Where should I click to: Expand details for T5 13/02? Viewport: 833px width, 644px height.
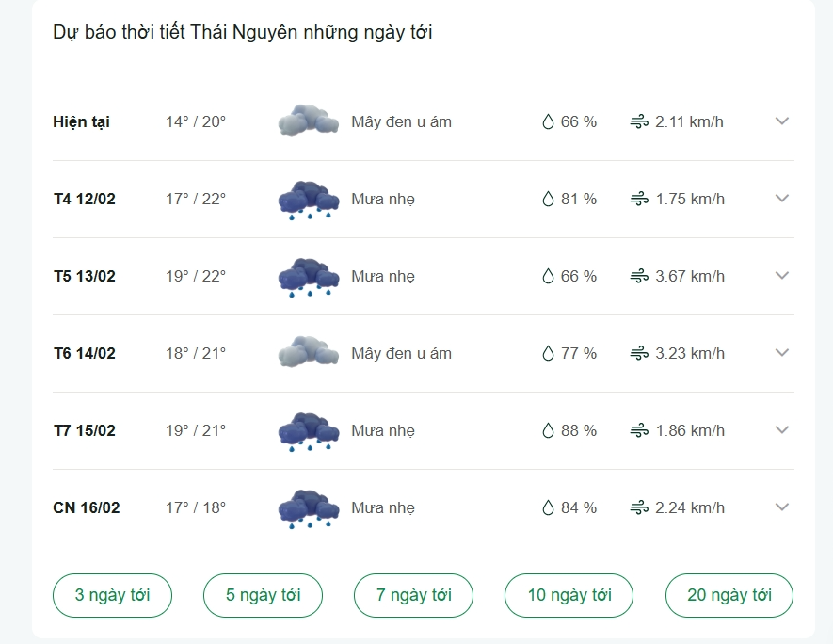coord(782,275)
